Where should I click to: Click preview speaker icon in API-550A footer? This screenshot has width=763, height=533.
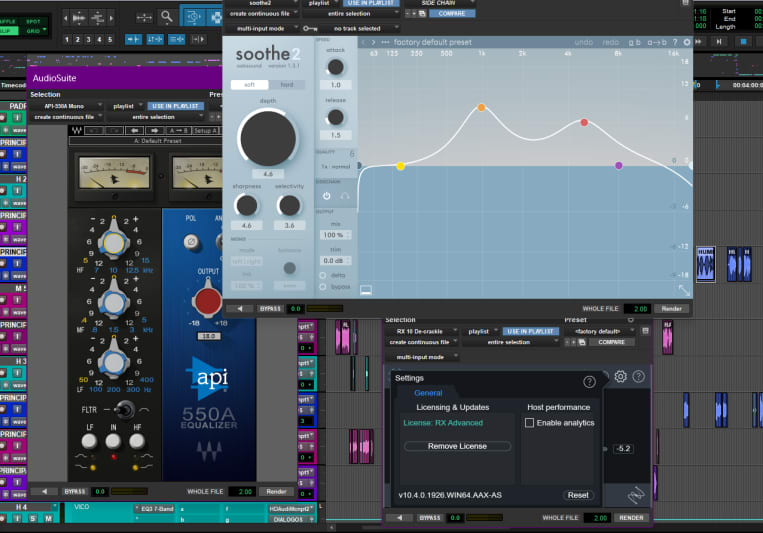[x=45, y=492]
